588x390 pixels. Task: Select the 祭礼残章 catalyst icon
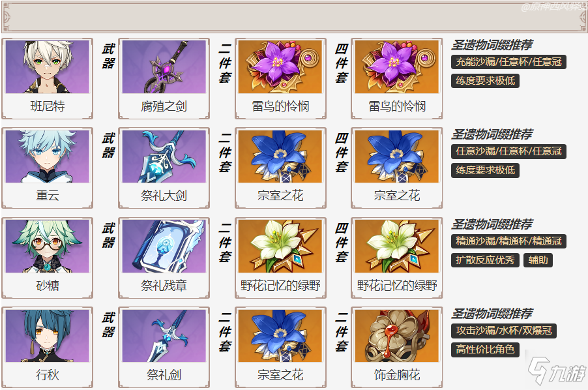coord(164,246)
